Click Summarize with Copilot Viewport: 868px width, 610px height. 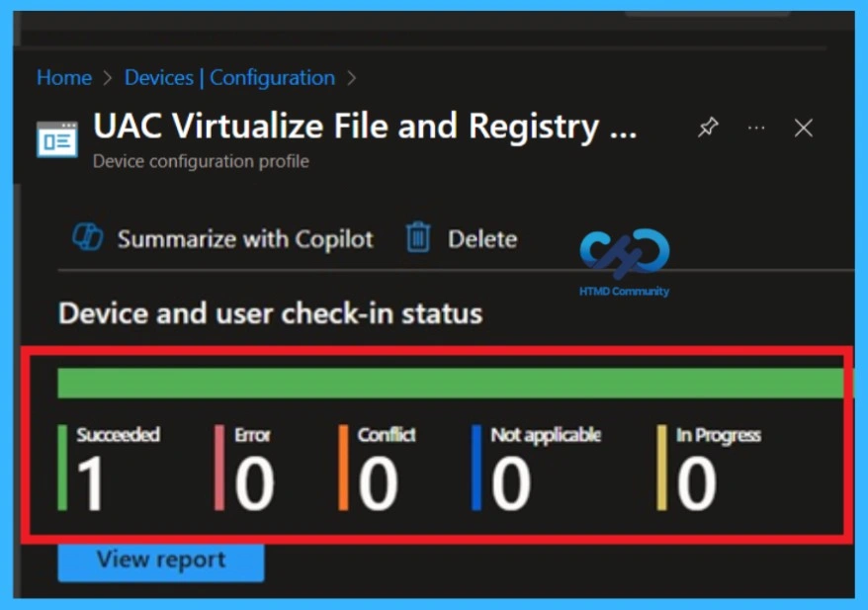(244, 237)
